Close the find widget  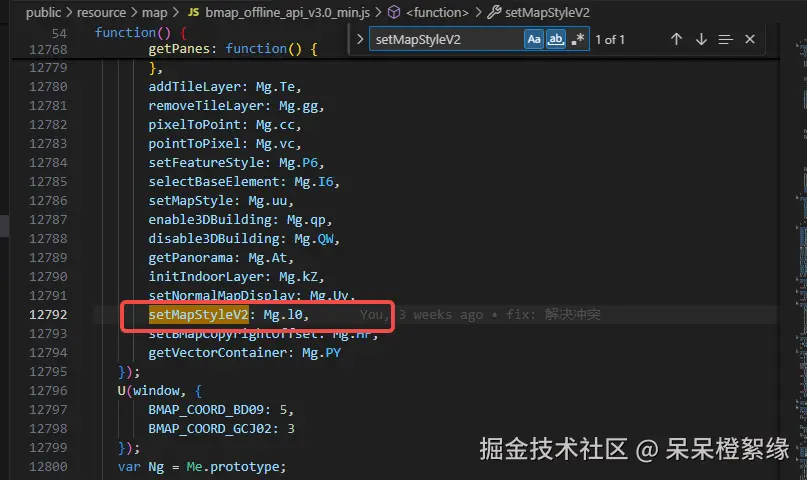click(x=750, y=39)
